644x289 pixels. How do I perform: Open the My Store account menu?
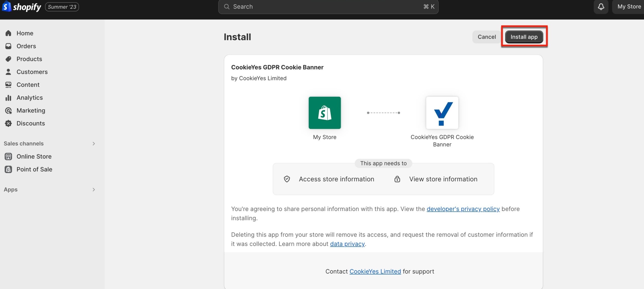pyautogui.click(x=629, y=7)
